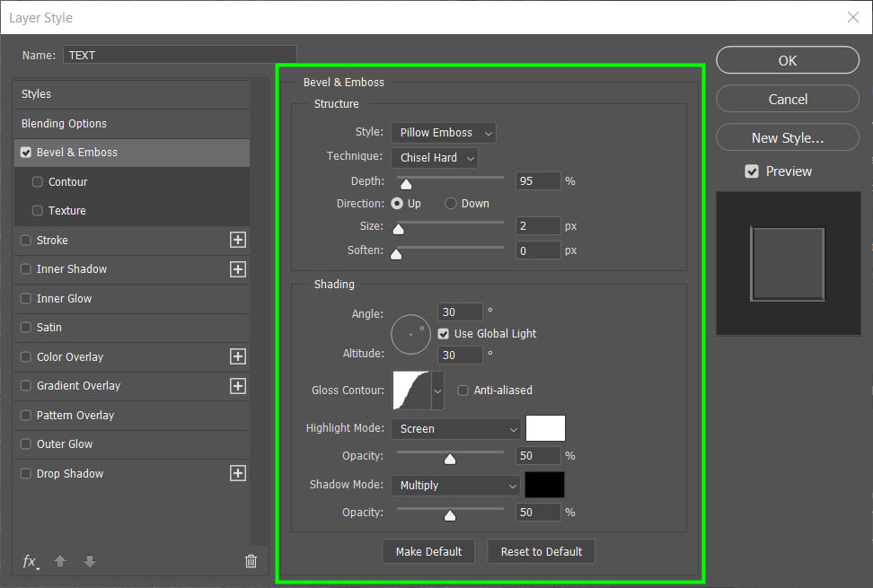Open the Highlight Mode dropdown showing Screen

coord(456,429)
